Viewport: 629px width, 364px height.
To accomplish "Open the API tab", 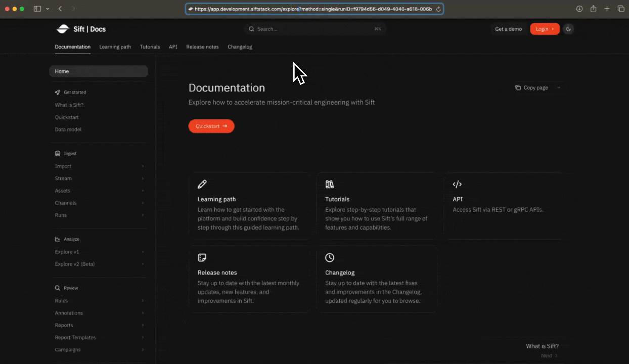I will pos(173,47).
